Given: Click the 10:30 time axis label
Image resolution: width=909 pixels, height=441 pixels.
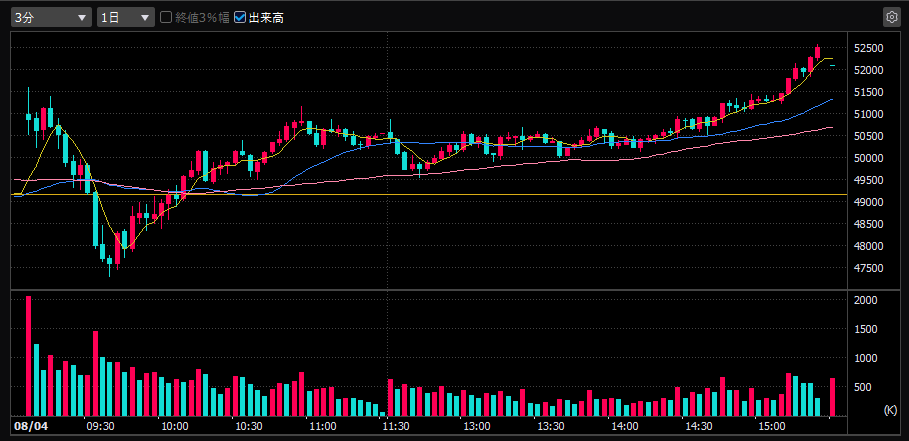Looking at the screenshot, I should click(249, 427).
